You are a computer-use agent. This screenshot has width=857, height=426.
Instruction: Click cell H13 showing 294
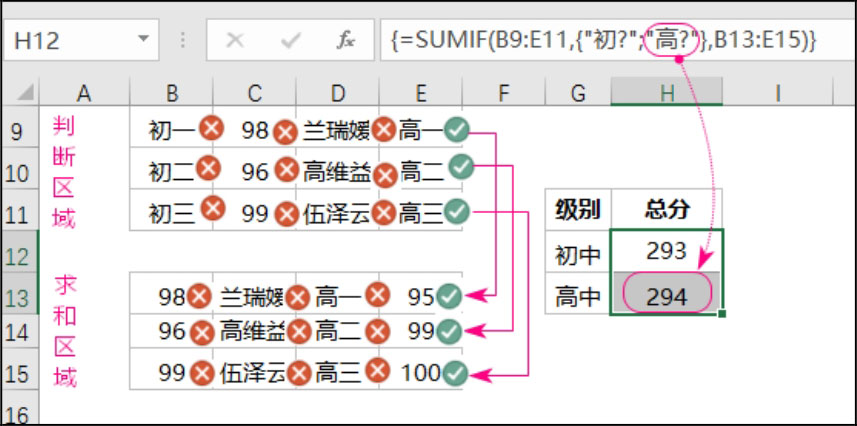[x=667, y=293]
